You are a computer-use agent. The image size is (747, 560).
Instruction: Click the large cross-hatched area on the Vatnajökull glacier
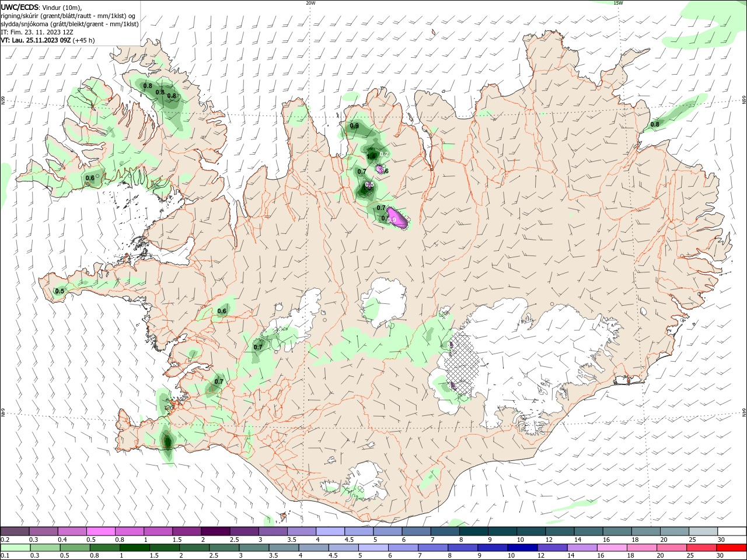click(x=462, y=363)
